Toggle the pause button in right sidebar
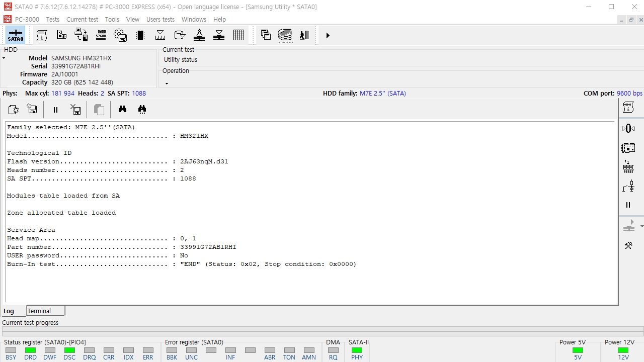The image size is (644, 362). click(628, 205)
